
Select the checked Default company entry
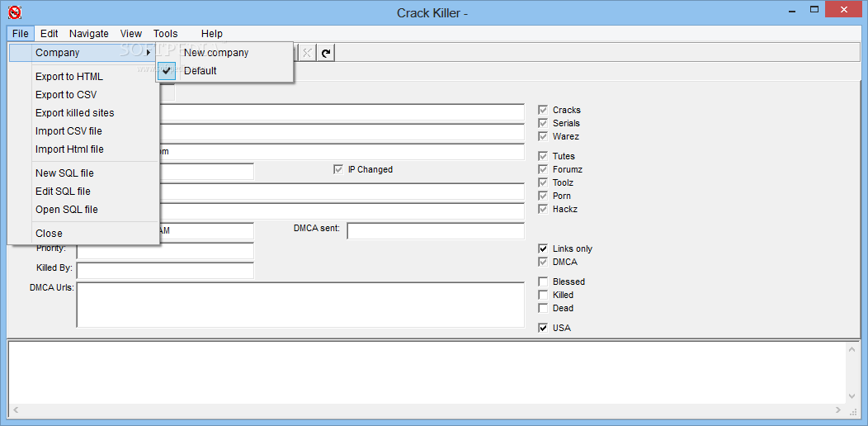224,71
